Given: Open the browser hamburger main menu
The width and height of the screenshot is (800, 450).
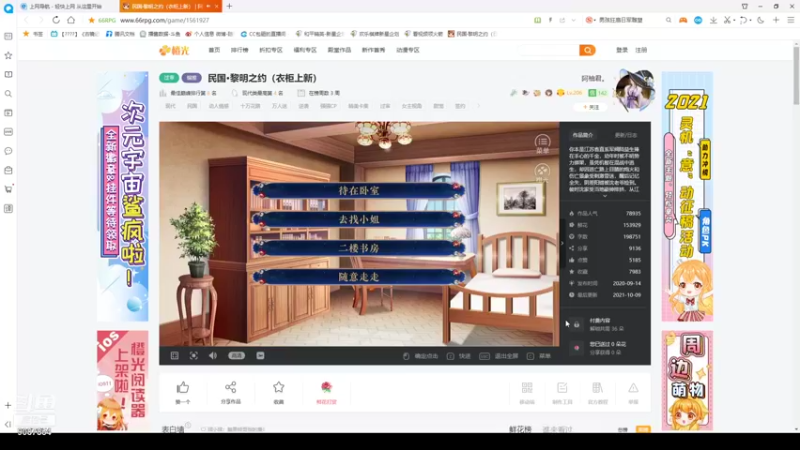Looking at the screenshot, I should click(x=791, y=20).
